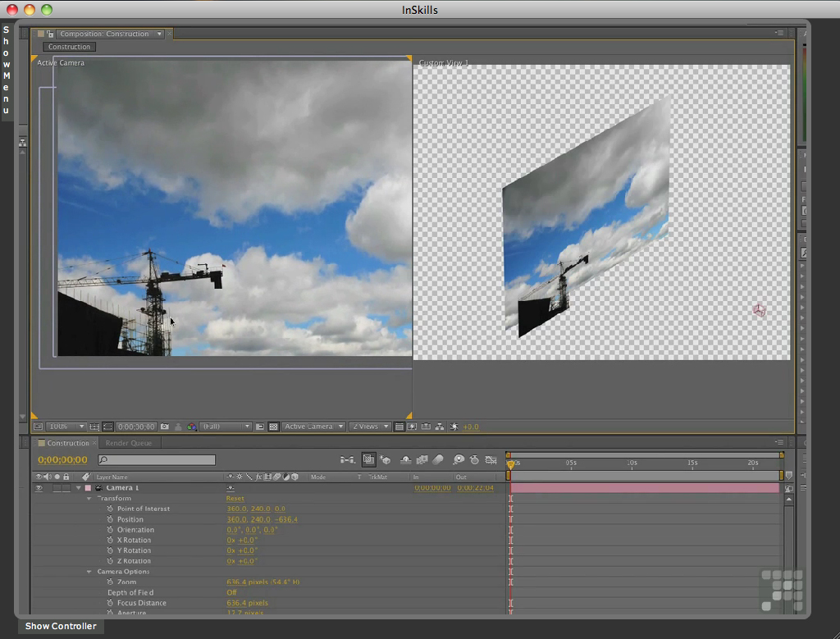Click the Show Controller button
The image size is (840, 639).
[61, 626]
